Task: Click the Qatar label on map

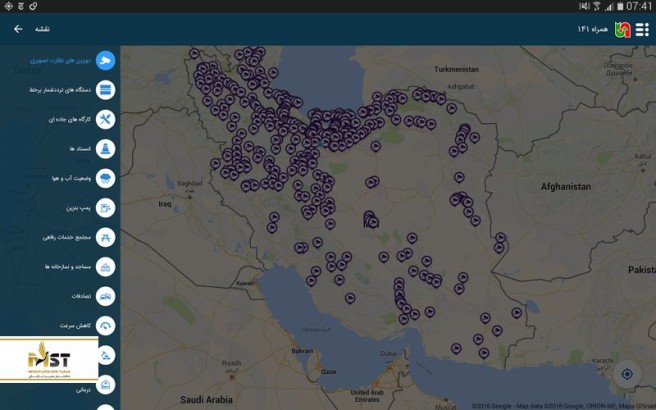Action: pos(328,372)
